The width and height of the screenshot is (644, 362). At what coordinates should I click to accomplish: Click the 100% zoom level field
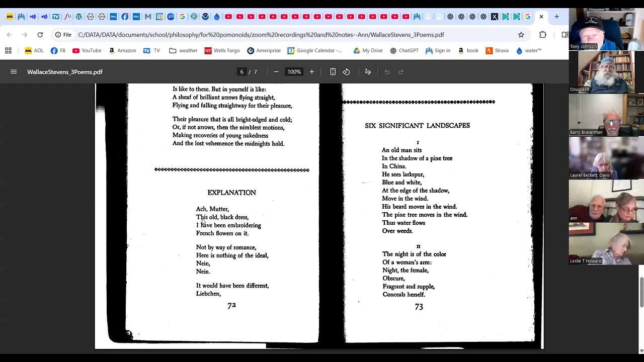(294, 72)
